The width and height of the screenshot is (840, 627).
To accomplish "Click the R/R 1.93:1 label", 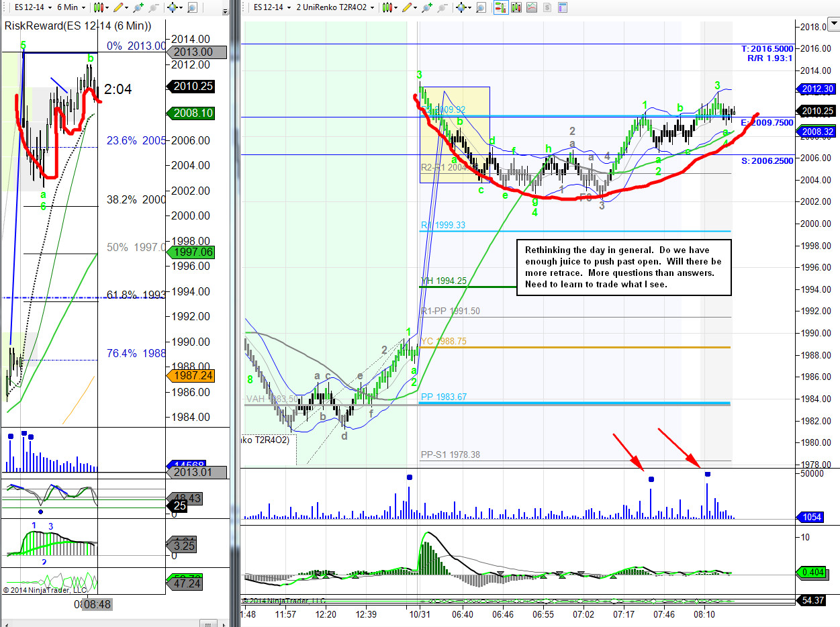I will point(770,58).
